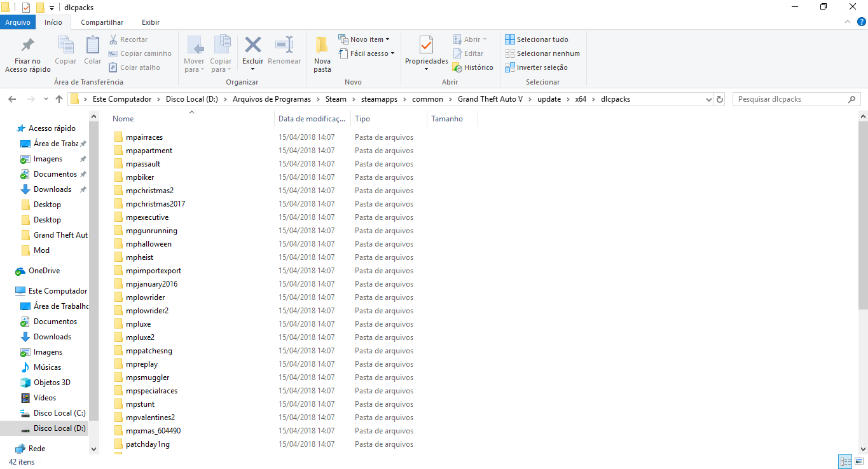868x469 pixels.
Task: Click Fixar no Acesso rápido
Action: point(27,53)
